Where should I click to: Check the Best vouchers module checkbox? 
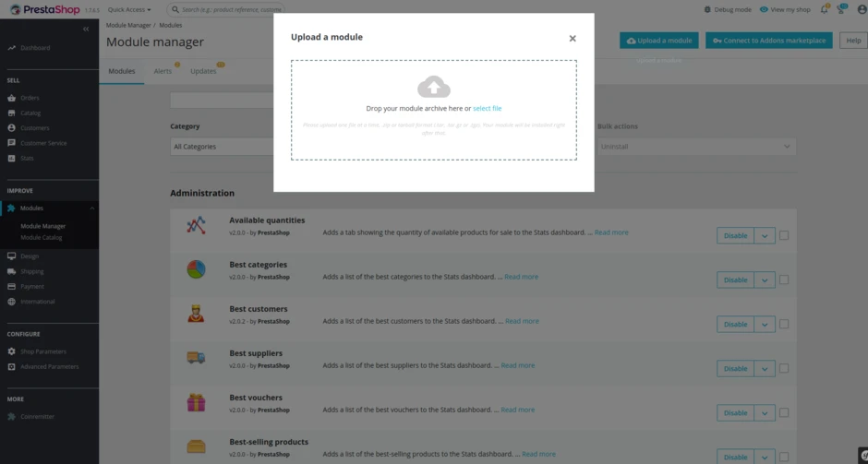click(784, 412)
